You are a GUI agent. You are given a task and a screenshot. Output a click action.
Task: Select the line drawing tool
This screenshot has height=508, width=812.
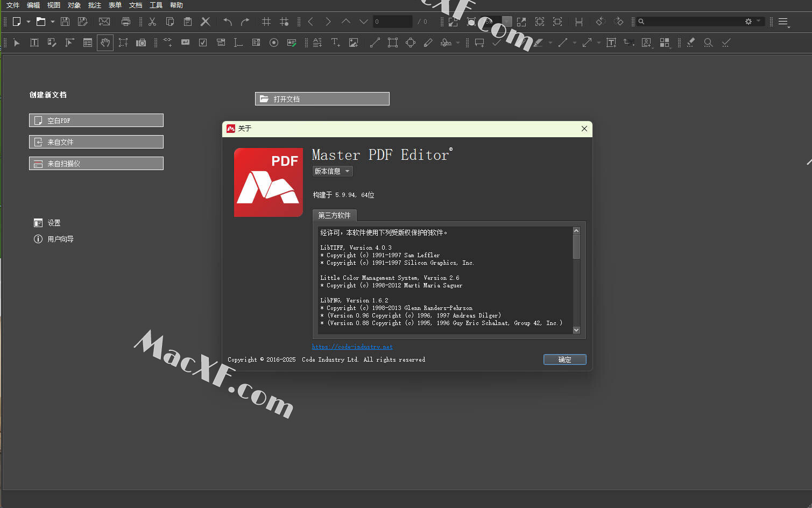pos(375,43)
